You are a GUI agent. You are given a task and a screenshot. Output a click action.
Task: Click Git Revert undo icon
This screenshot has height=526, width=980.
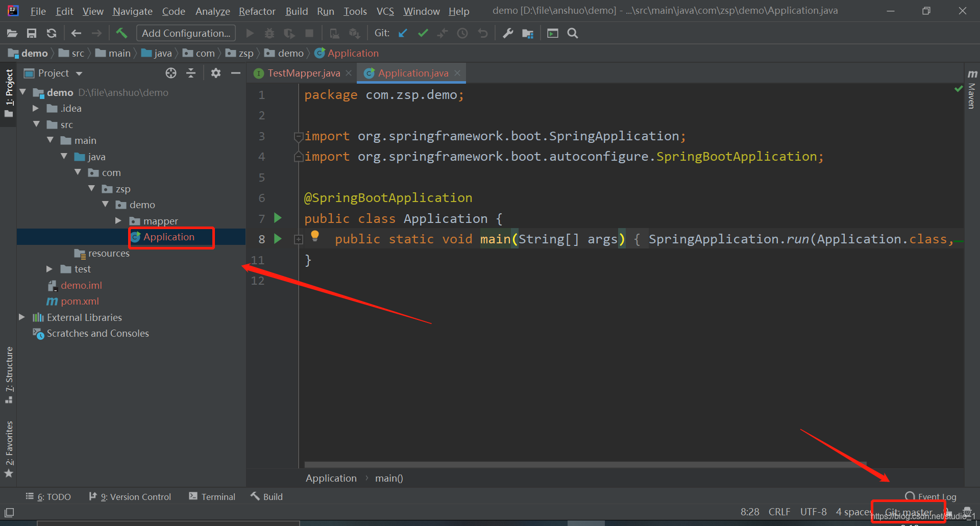coord(482,33)
